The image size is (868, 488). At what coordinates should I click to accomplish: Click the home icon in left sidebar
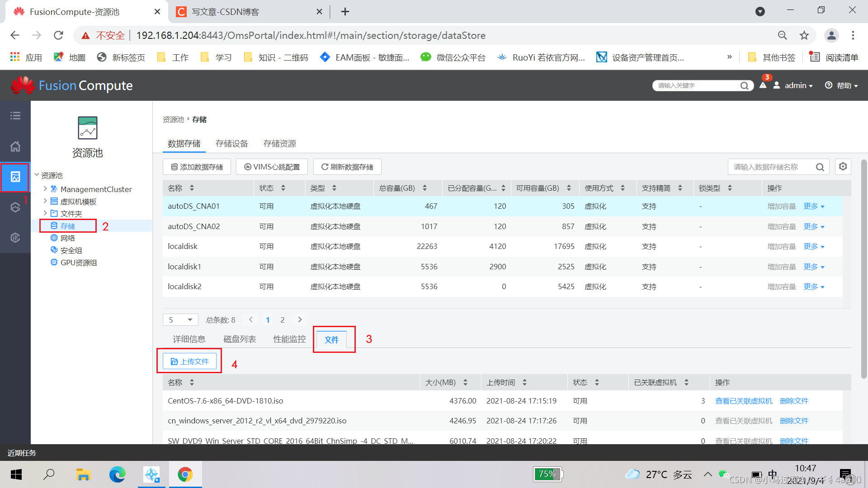(15, 146)
